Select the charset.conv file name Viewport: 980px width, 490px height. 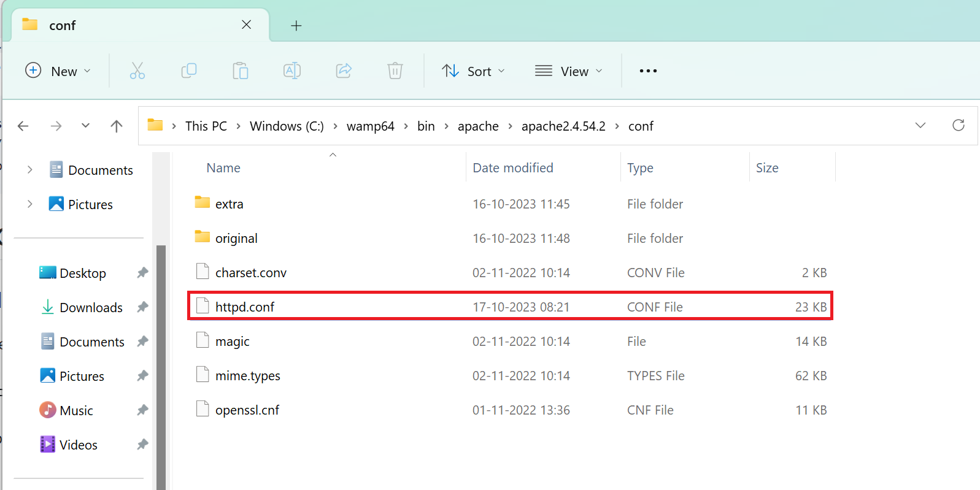point(251,272)
